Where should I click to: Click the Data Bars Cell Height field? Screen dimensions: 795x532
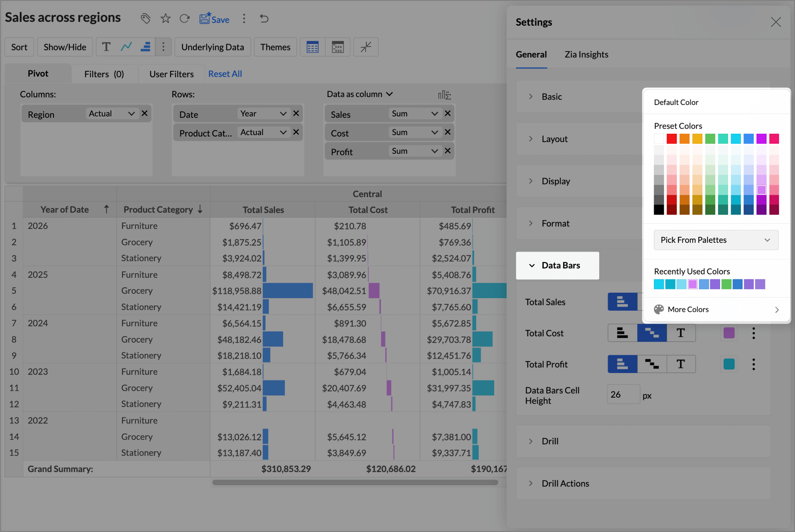pos(623,395)
